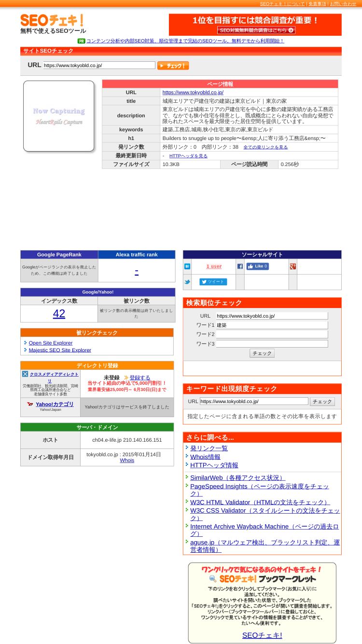Click the SEOチェキ! bookmarklet link
The width and height of the screenshot is (362, 644).
[x=262, y=635]
